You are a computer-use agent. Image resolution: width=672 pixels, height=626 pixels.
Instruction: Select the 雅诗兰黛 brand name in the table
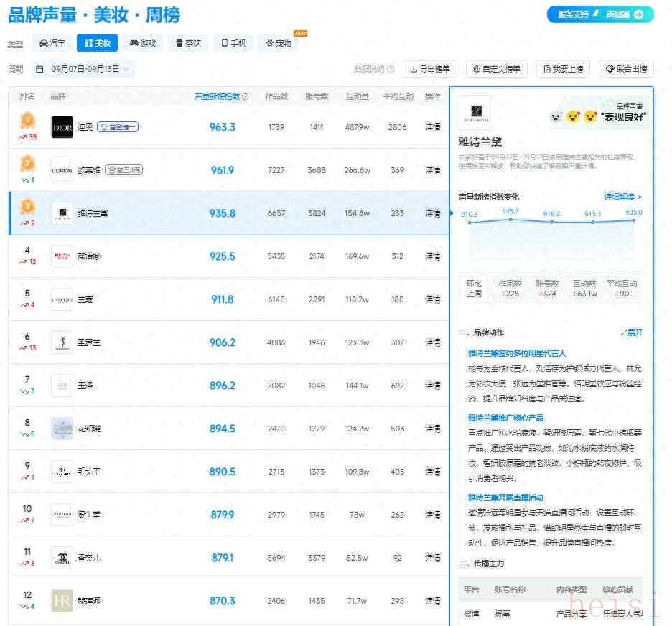click(93, 213)
